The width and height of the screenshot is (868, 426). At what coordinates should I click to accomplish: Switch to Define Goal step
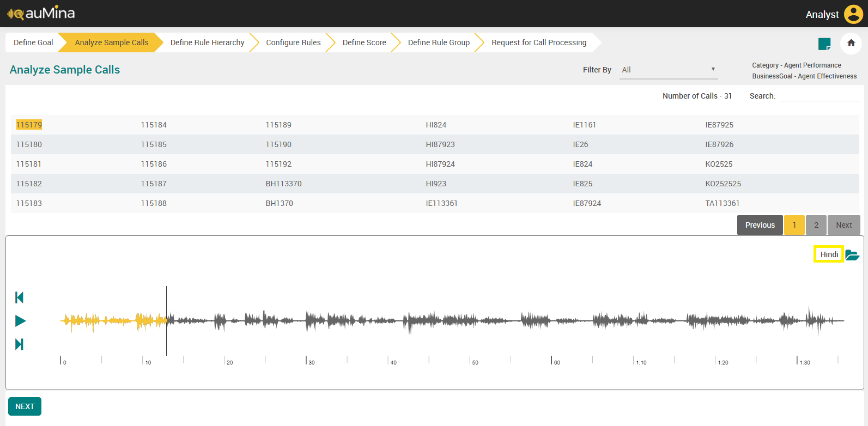pos(33,42)
